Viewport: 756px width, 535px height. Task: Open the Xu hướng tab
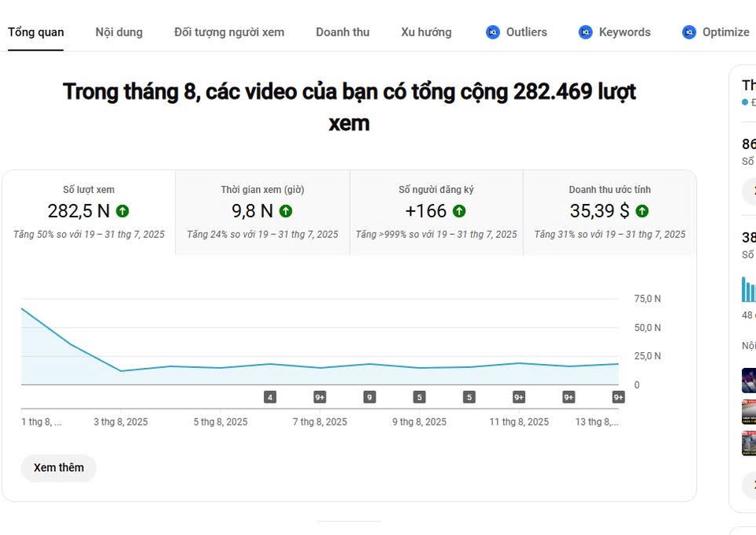(426, 32)
